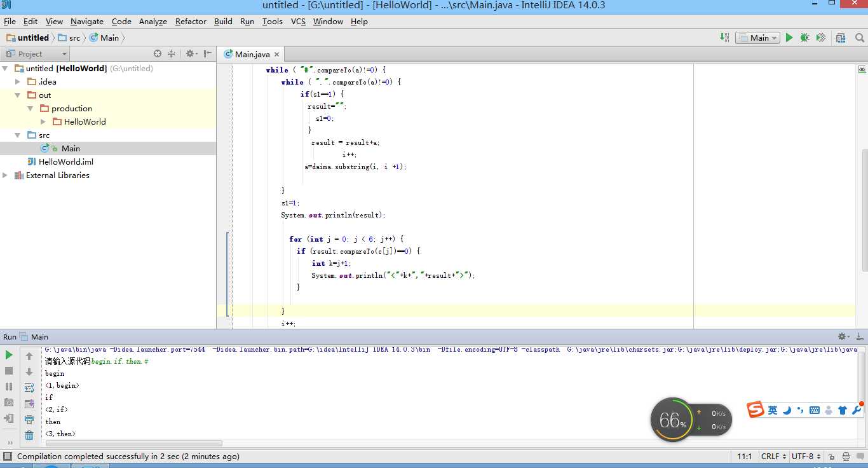Click Sogou moon night mode icon

click(787, 410)
